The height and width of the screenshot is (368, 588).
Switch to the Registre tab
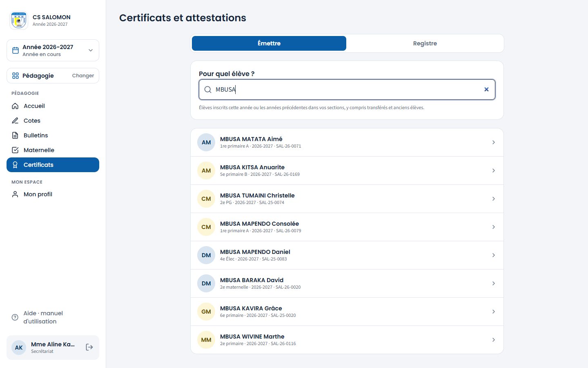tap(425, 43)
